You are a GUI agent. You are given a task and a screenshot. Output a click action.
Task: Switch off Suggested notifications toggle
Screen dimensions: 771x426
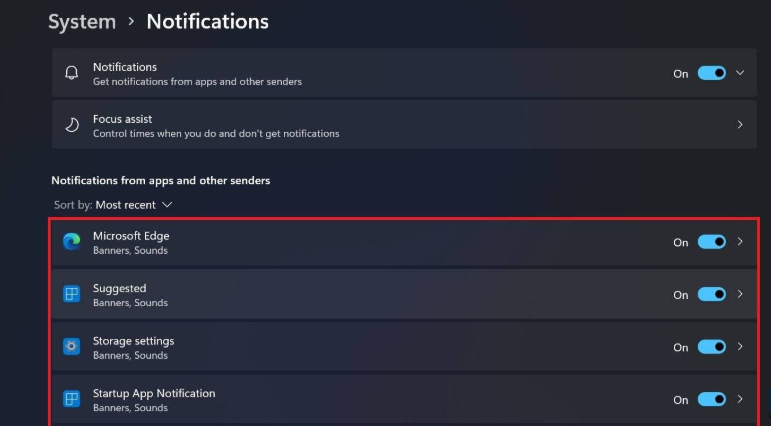(711, 295)
